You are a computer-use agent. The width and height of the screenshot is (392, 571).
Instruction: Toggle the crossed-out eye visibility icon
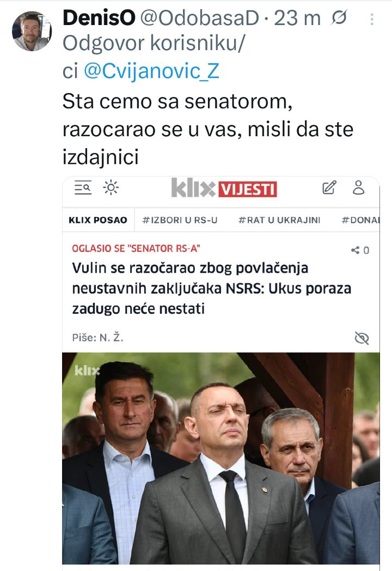point(362,338)
